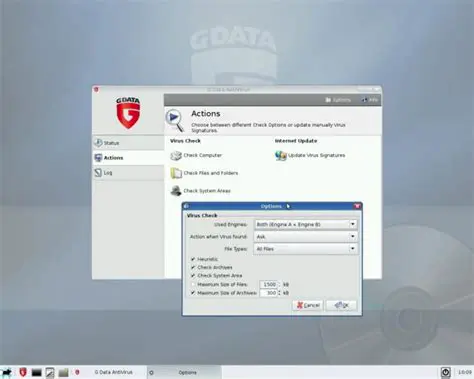Click the Maximum Size of Files value field
This screenshot has height=379, width=474.
[x=268, y=284]
